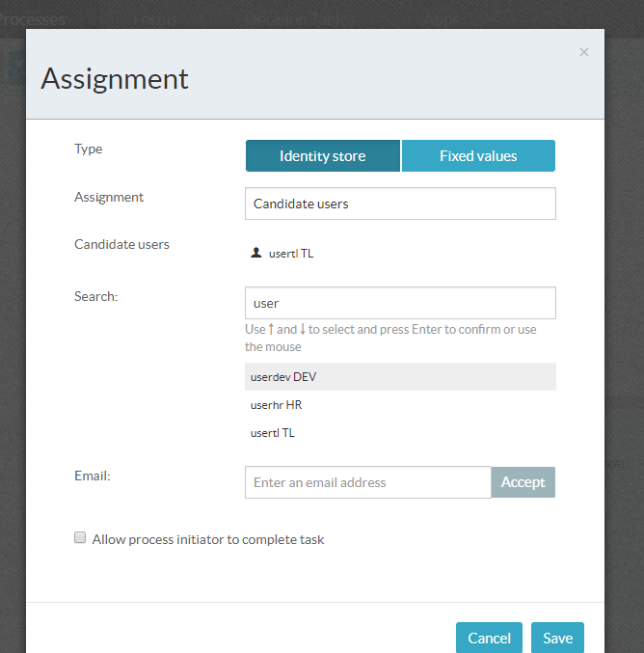Click the selected candidate user usertl TL
Screen dimensions: 644x653
[290, 254]
